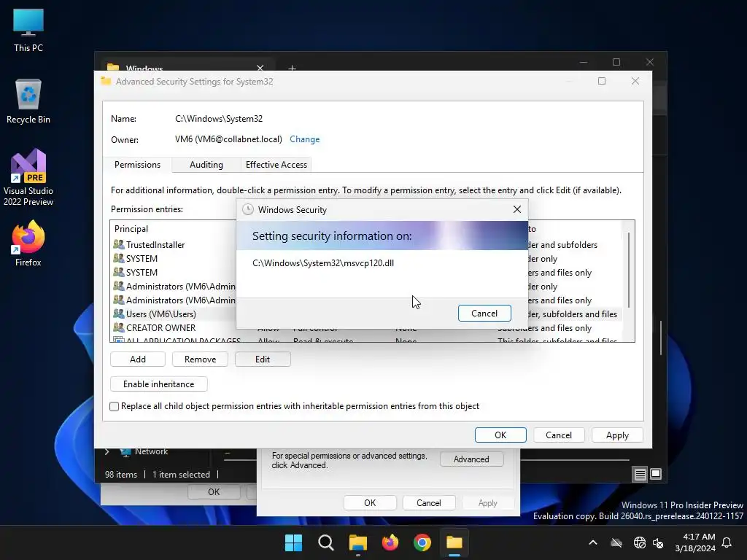This screenshot has width=747, height=560.
Task: Expand the Network tree node in Explorer
Action: pos(107,451)
